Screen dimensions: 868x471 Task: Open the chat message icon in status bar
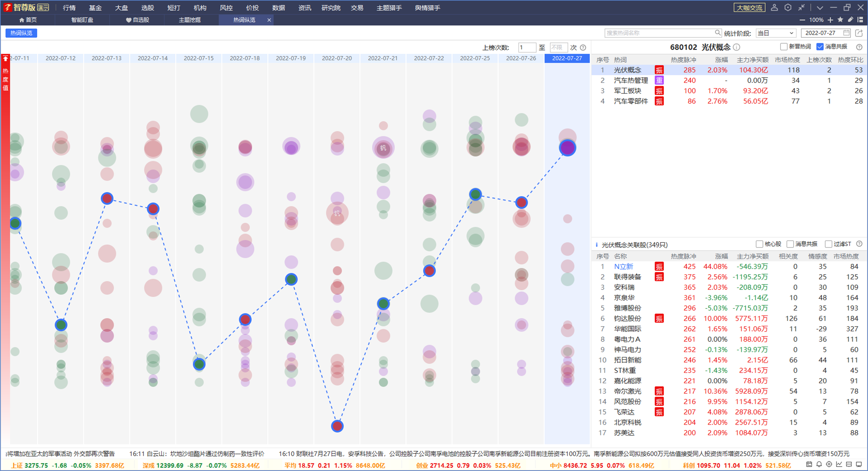849,464
